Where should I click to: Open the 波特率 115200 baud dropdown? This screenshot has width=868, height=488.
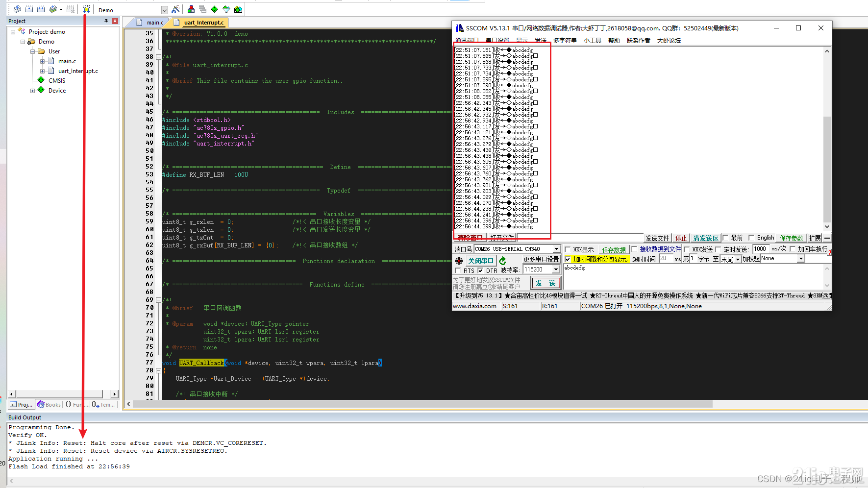click(x=556, y=269)
